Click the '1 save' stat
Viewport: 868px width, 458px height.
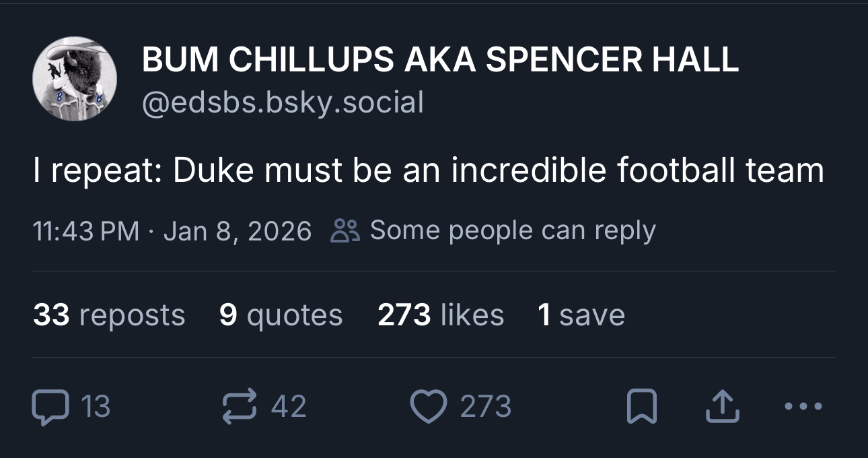pos(581,315)
